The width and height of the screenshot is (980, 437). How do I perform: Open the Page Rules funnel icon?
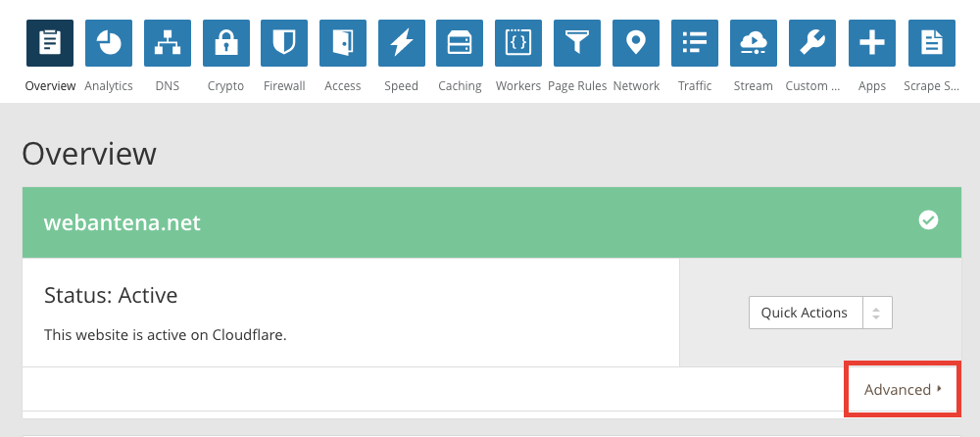pyautogui.click(x=577, y=43)
